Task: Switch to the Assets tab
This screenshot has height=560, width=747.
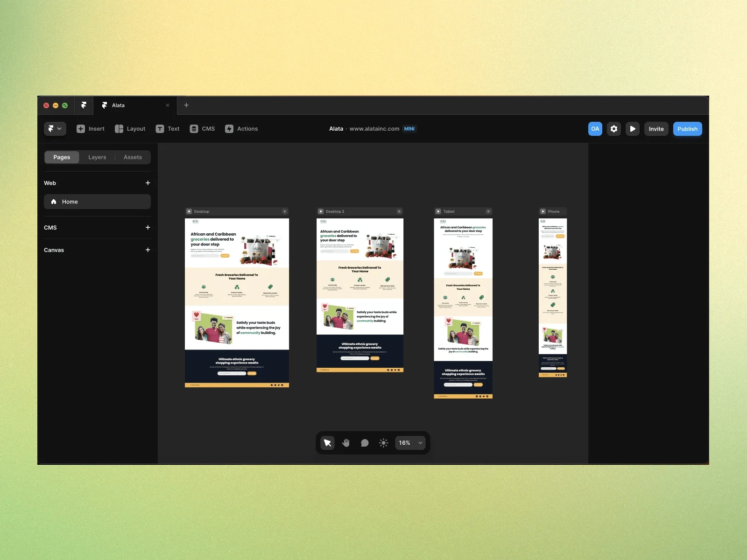Action: click(x=133, y=157)
